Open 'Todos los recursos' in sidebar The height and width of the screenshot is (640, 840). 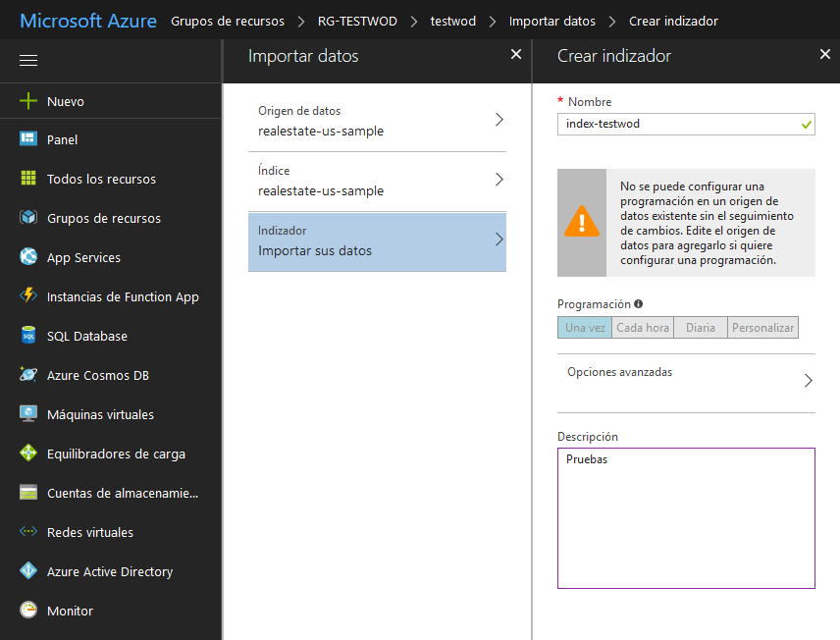click(101, 179)
